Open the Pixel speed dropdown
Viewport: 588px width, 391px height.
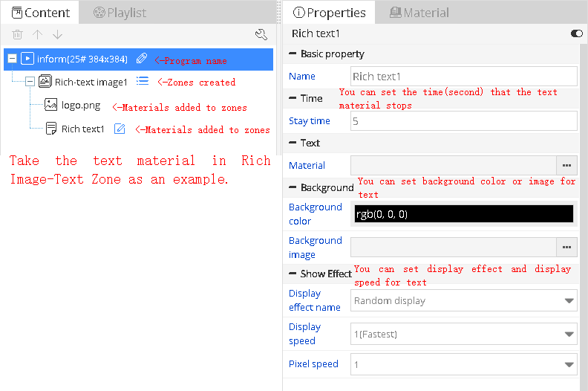(463, 364)
